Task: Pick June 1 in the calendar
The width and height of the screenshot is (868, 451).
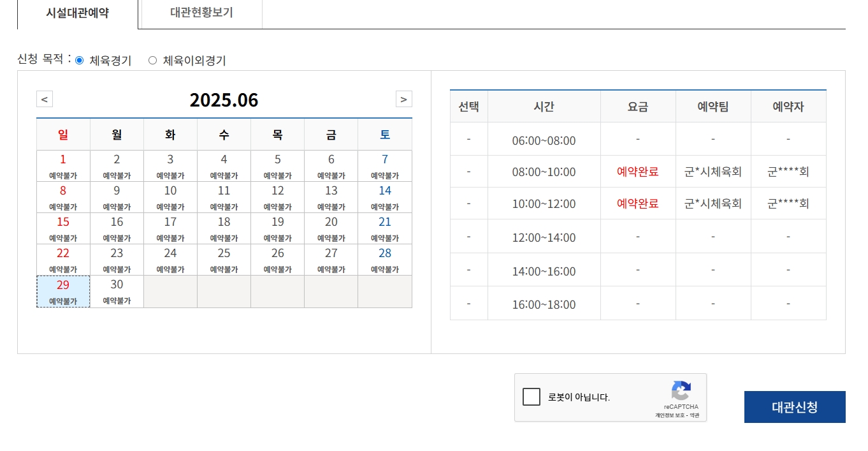Action: [x=63, y=166]
